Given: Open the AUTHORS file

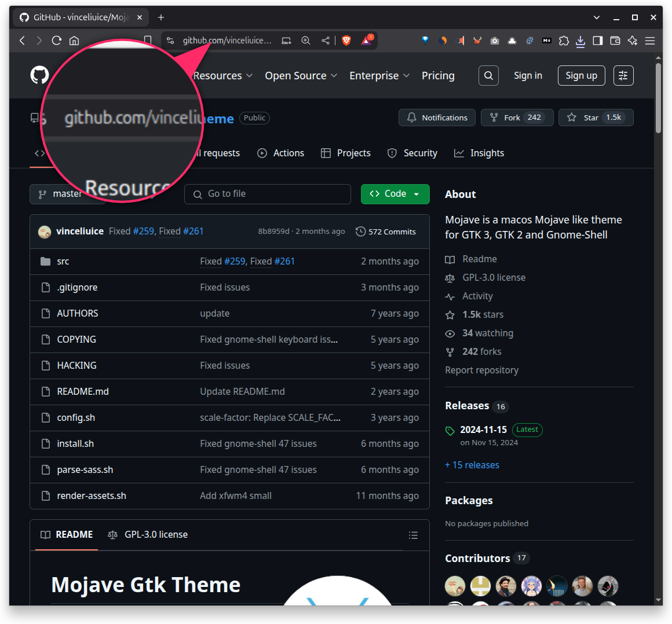Looking at the screenshot, I should click(78, 314).
